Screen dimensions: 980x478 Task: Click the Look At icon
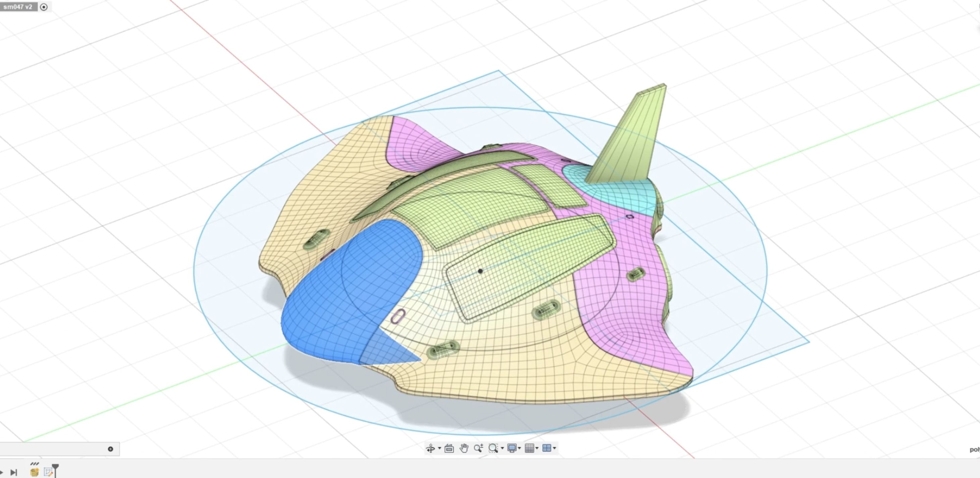[x=449, y=448]
